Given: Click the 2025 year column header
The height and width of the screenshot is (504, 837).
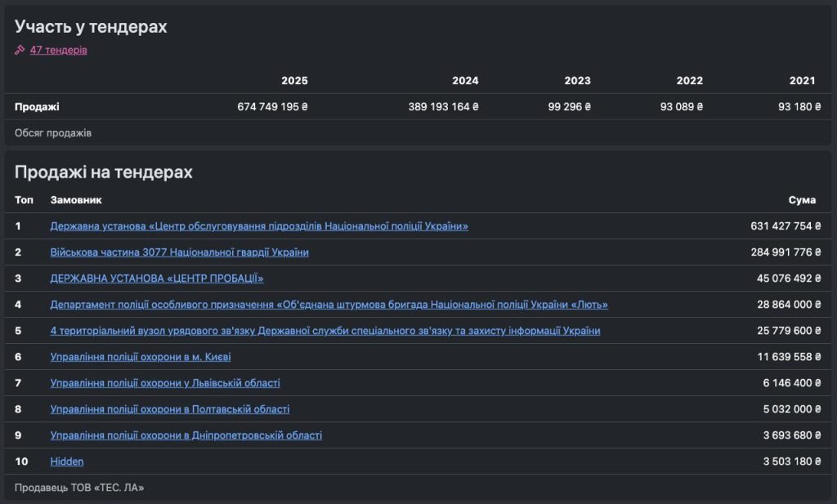Looking at the screenshot, I should [x=294, y=81].
